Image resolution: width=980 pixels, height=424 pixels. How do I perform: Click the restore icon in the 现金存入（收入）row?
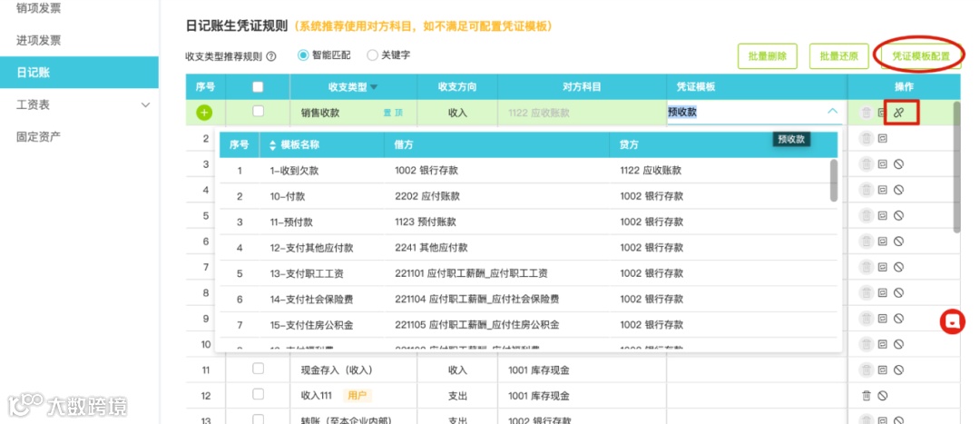(x=883, y=370)
